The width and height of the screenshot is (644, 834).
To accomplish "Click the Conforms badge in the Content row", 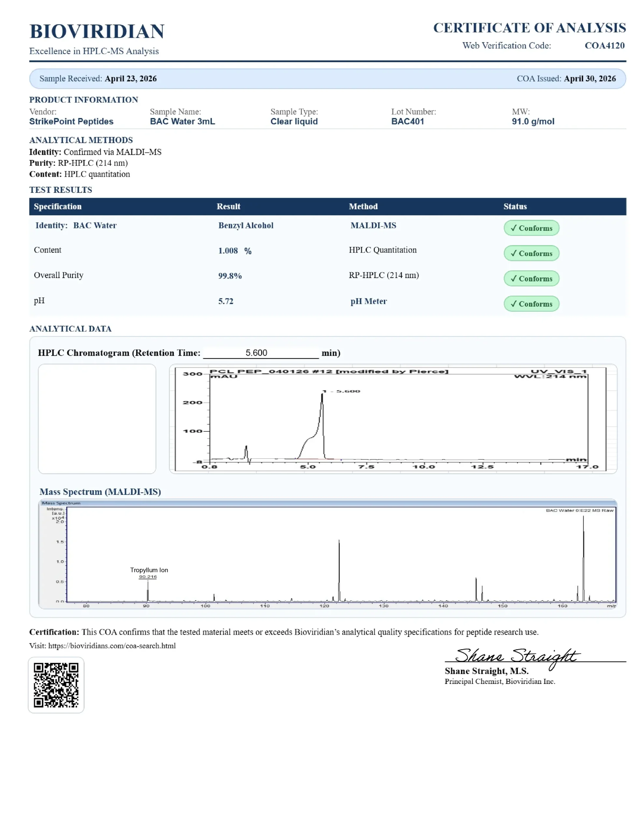I will pos(531,253).
